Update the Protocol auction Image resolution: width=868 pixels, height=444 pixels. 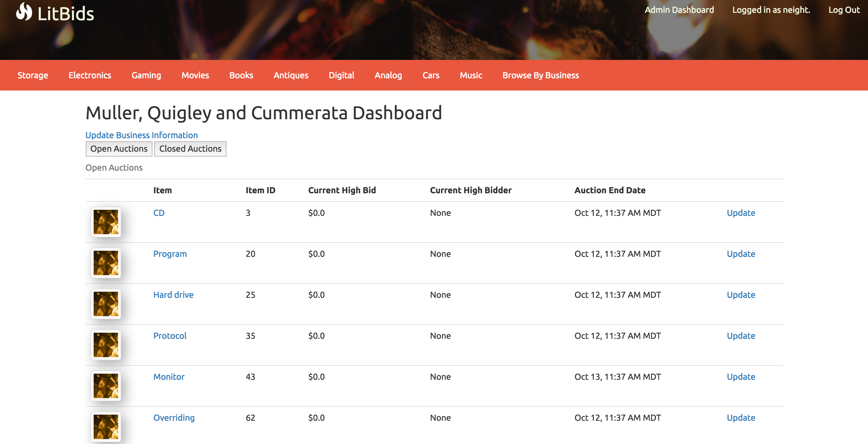[x=741, y=336]
